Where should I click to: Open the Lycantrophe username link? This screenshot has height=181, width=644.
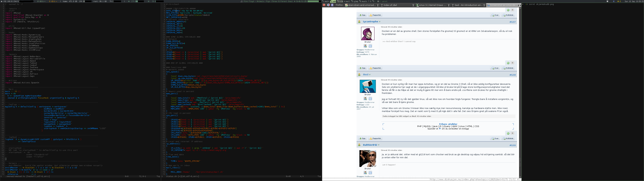tap(370, 22)
